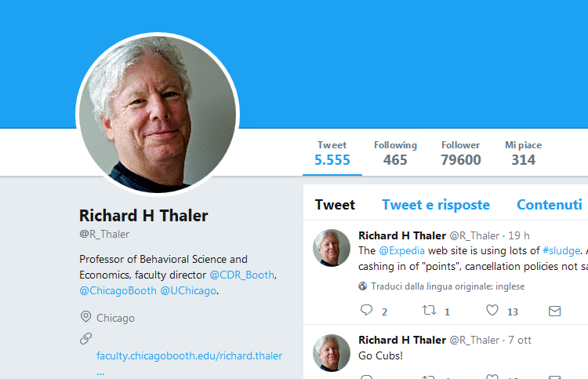Image resolution: width=588 pixels, height=379 pixels.
Task: Click the avatar next to the Go Cubs tweet
Action: pyautogui.click(x=332, y=353)
